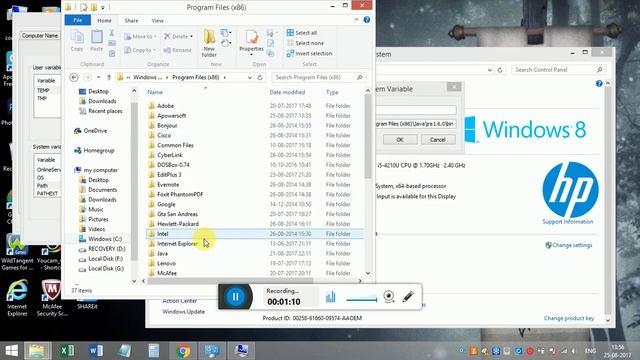Image resolution: width=640 pixels, height=360 pixels.
Task: Open Word from the taskbar
Action: pyautogui.click(x=96, y=351)
